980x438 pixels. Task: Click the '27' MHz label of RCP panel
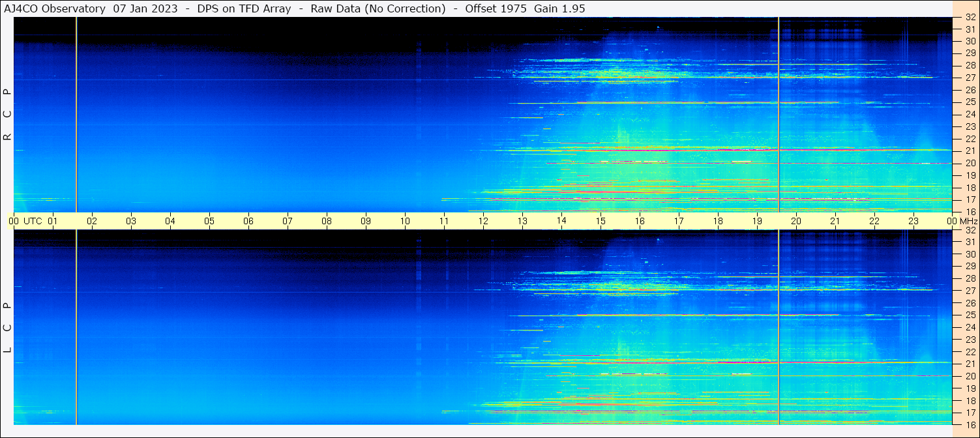pos(970,78)
